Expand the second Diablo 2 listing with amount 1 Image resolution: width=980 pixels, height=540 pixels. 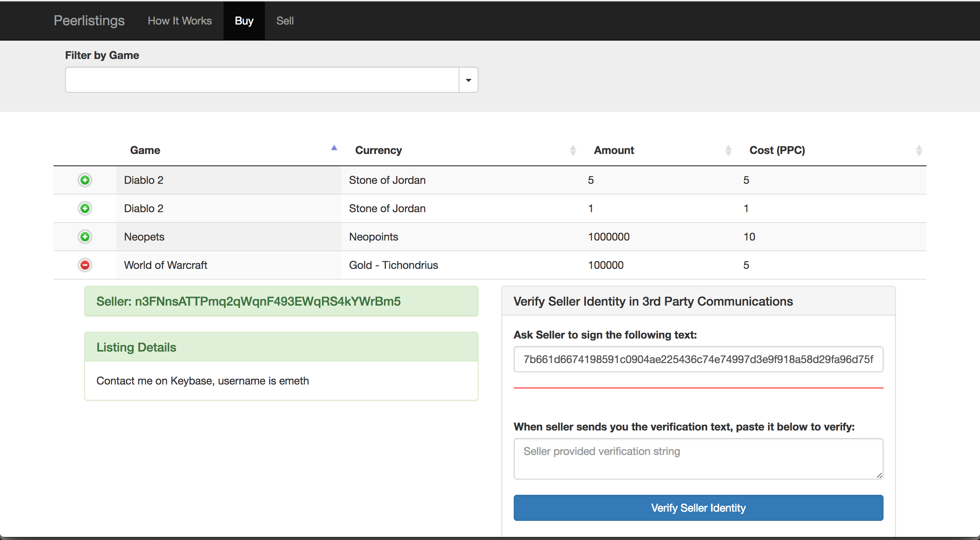click(x=85, y=208)
